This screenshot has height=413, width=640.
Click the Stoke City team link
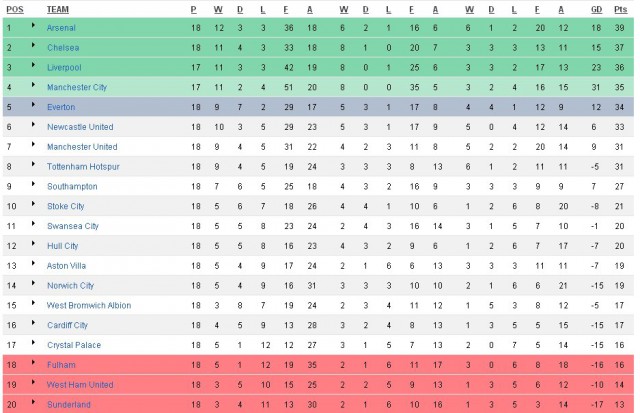[x=66, y=206]
